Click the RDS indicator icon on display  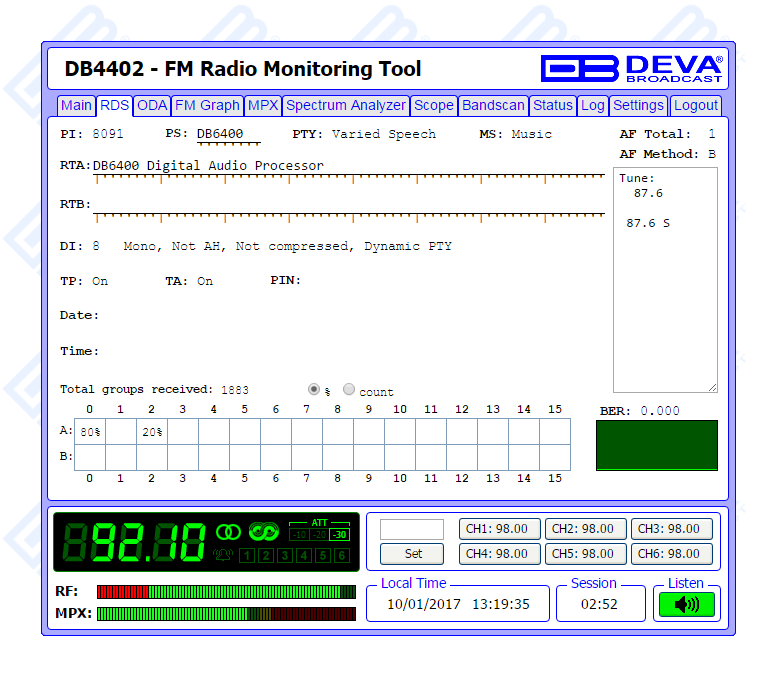tap(263, 531)
